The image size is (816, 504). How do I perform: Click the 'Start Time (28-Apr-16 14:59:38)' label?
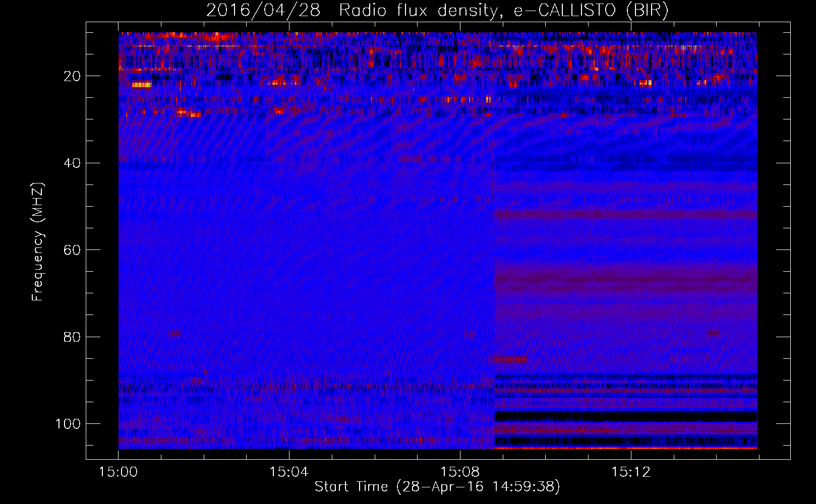[437, 487]
